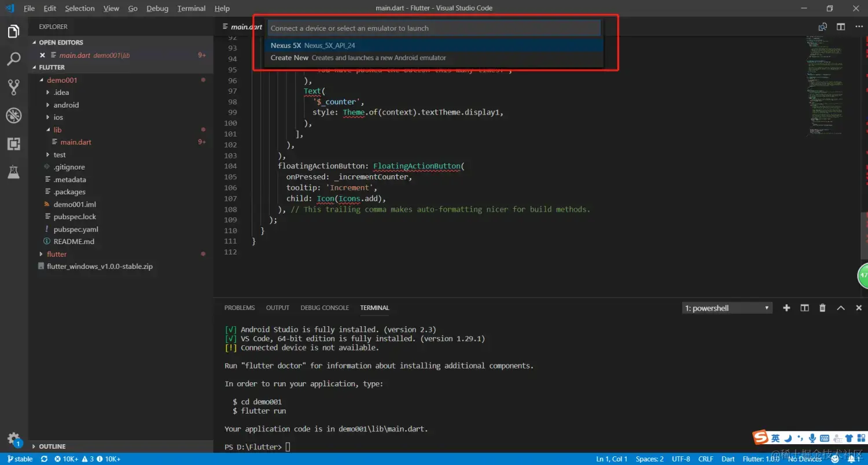The image size is (868, 465).
Task: Focus the device selection input field
Action: [x=434, y=28]
